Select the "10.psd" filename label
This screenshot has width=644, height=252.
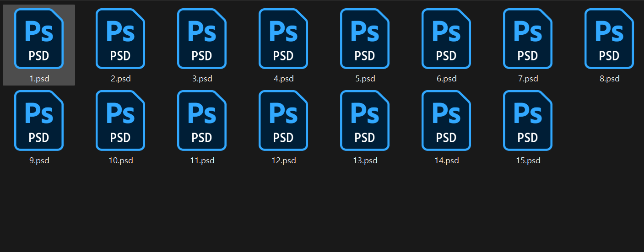click(x=121, y=161)
